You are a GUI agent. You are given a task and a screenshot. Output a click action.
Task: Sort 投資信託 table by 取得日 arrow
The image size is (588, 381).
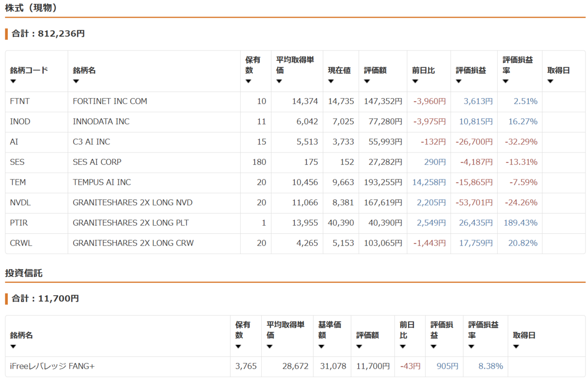[516, 346]
